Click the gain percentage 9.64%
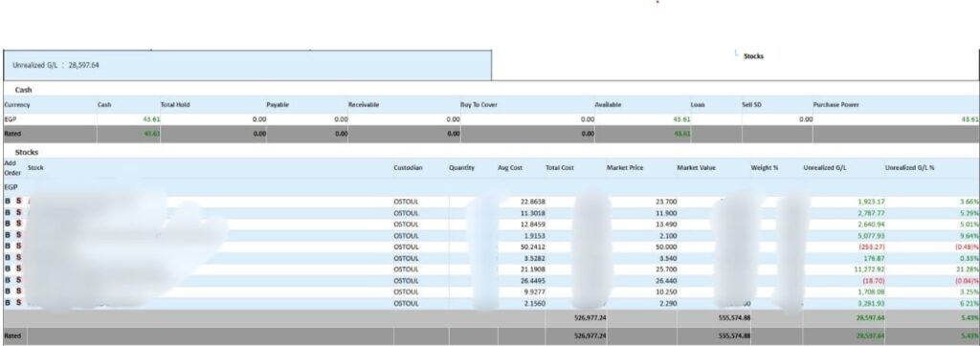Image resolution: width=980 pixels, height=346 pixels. point(969,235)
